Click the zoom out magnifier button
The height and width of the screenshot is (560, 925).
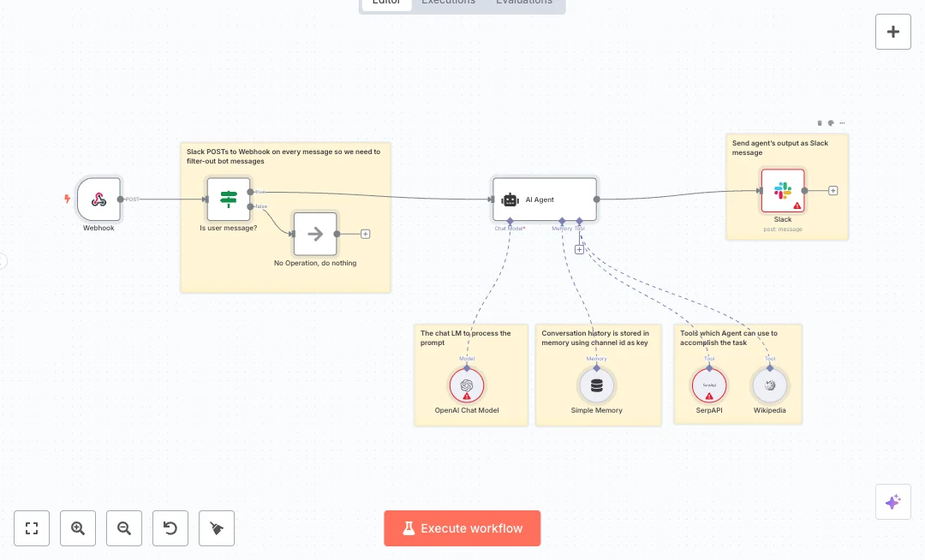[124, 528]
